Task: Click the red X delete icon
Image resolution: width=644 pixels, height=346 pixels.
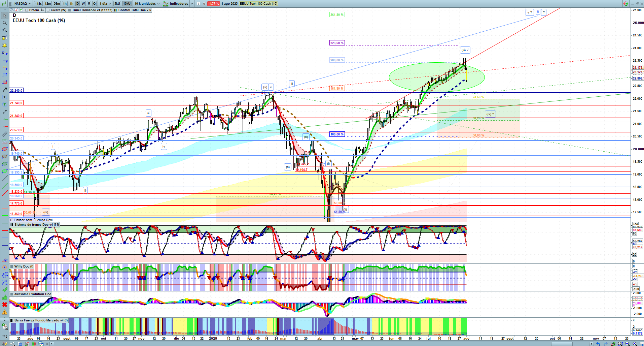Action: [5, 305]
